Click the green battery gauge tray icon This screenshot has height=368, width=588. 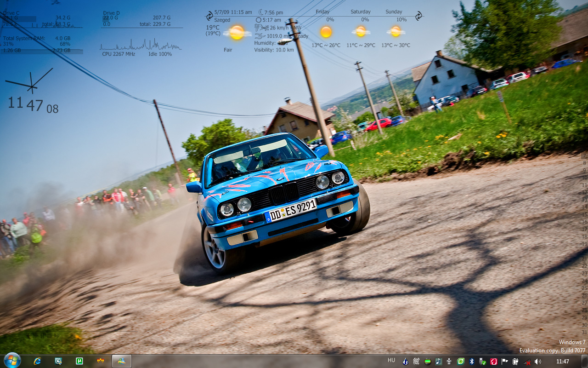tap(428, 362)
